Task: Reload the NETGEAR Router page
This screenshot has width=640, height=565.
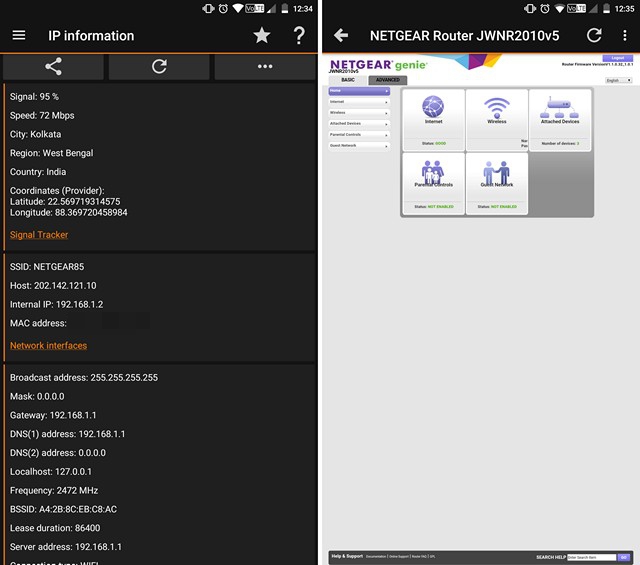Action: (x=594, y=36)
